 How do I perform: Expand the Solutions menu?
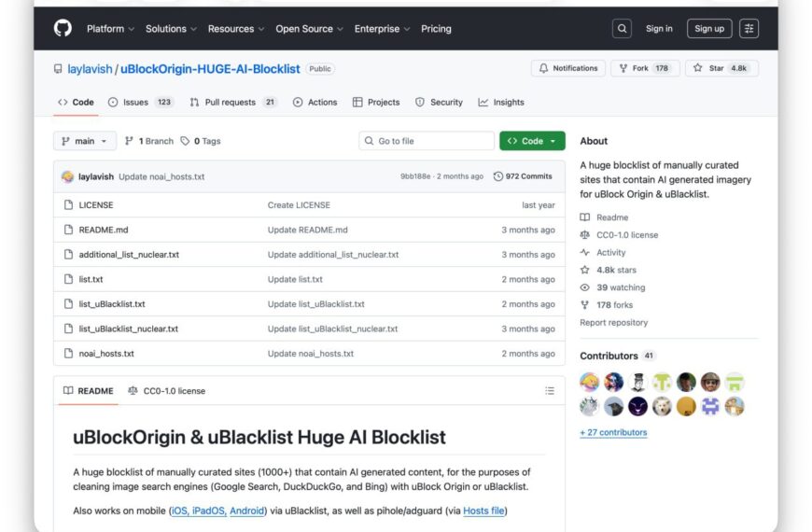tap(171, 29)
